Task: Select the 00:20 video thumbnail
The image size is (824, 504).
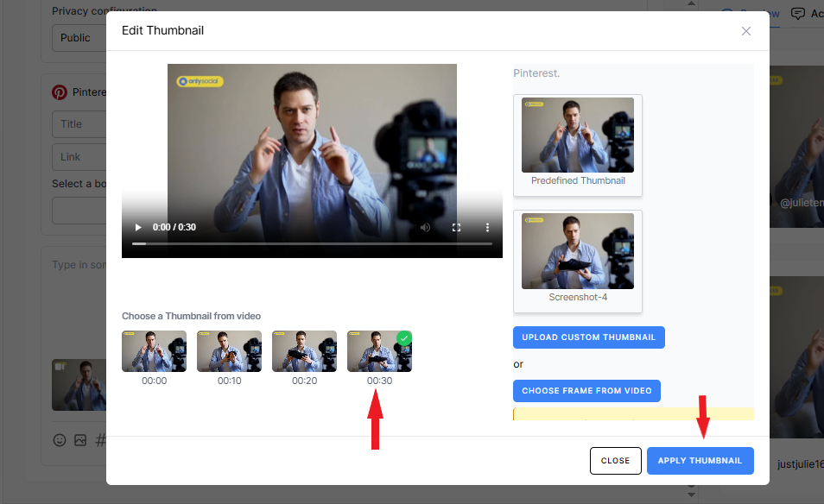Action: [304, 351]
